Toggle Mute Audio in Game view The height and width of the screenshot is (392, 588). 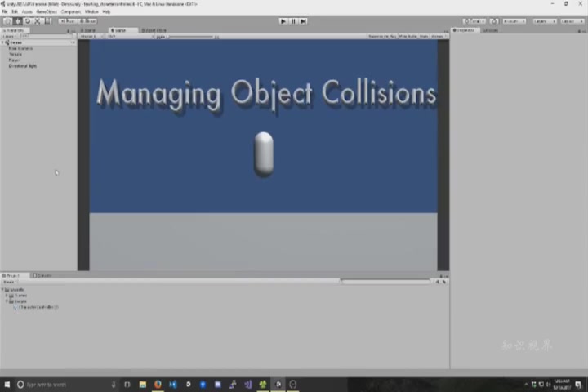pos(408,36)
